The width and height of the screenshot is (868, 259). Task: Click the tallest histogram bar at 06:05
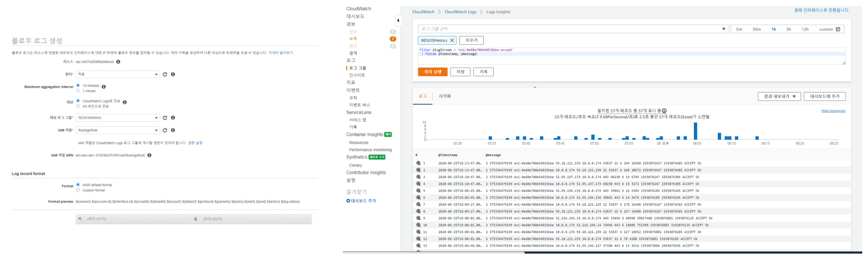[x=695, y=131]
